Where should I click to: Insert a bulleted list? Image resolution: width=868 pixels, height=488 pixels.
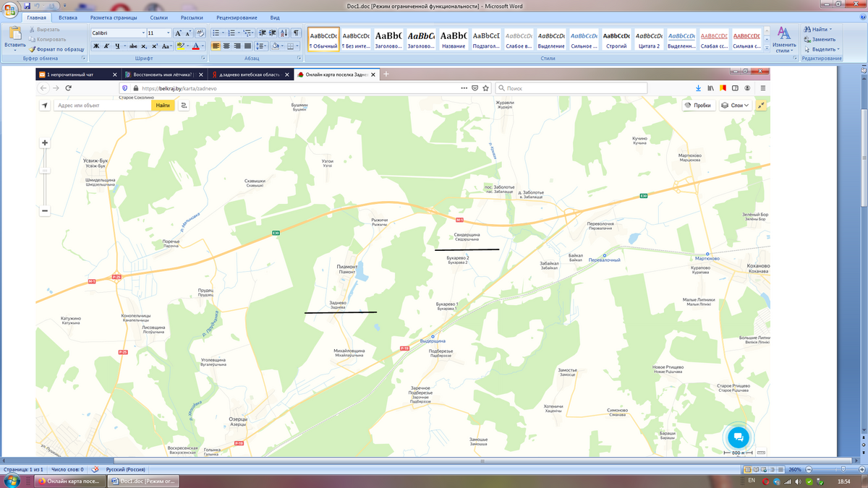(x=217, y=33)
